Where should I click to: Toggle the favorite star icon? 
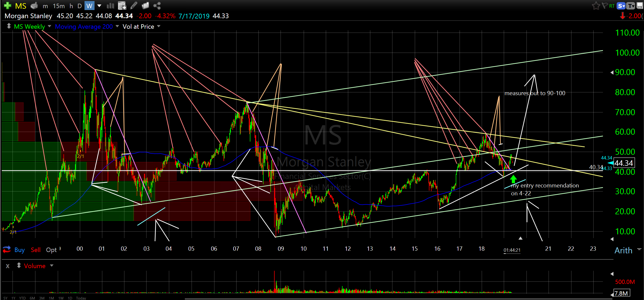[x=596, y=6]
